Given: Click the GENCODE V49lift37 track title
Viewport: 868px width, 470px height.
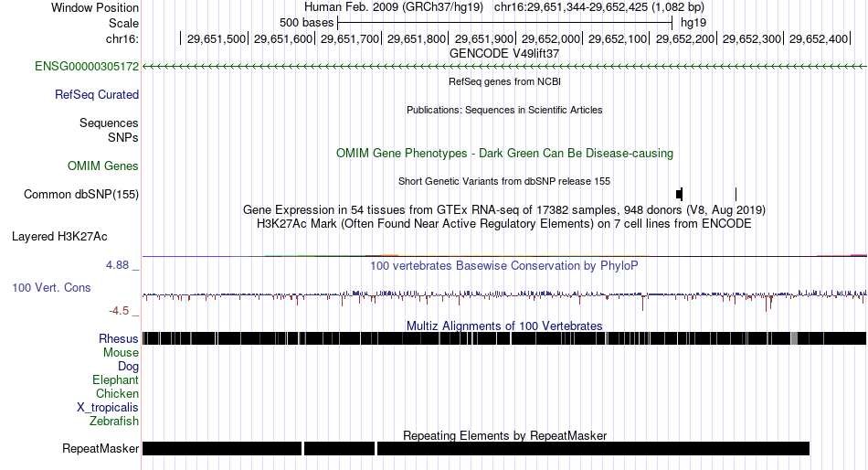Looking at the screenshot, I should [x=504, y=54].
